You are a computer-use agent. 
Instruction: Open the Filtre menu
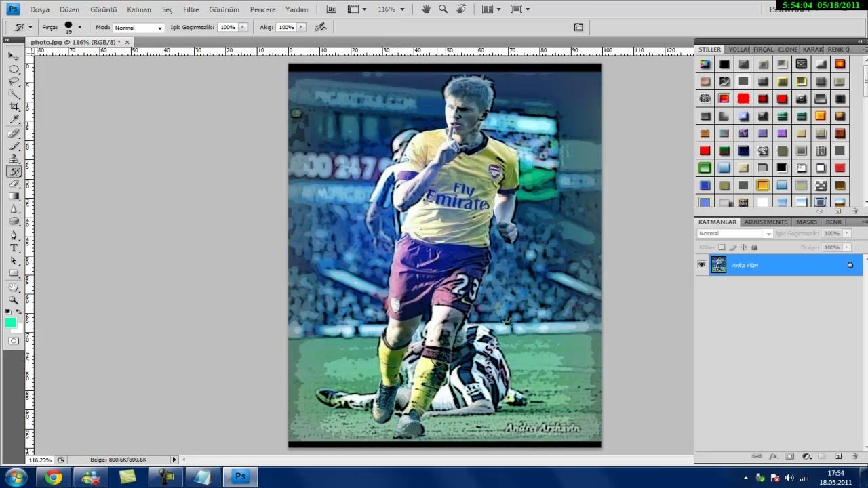click(191, 9)
